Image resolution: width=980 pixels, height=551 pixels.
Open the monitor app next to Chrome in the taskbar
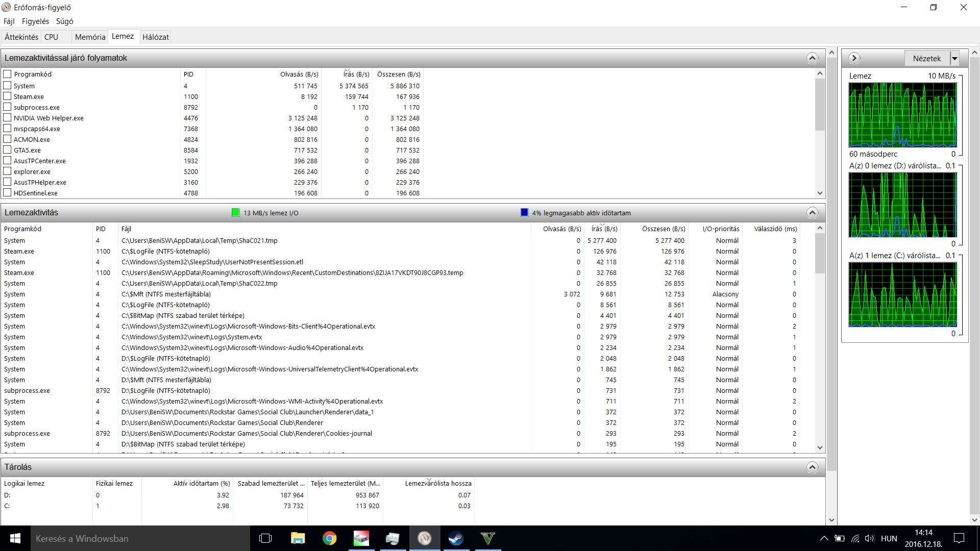click(x=393, y=538)
